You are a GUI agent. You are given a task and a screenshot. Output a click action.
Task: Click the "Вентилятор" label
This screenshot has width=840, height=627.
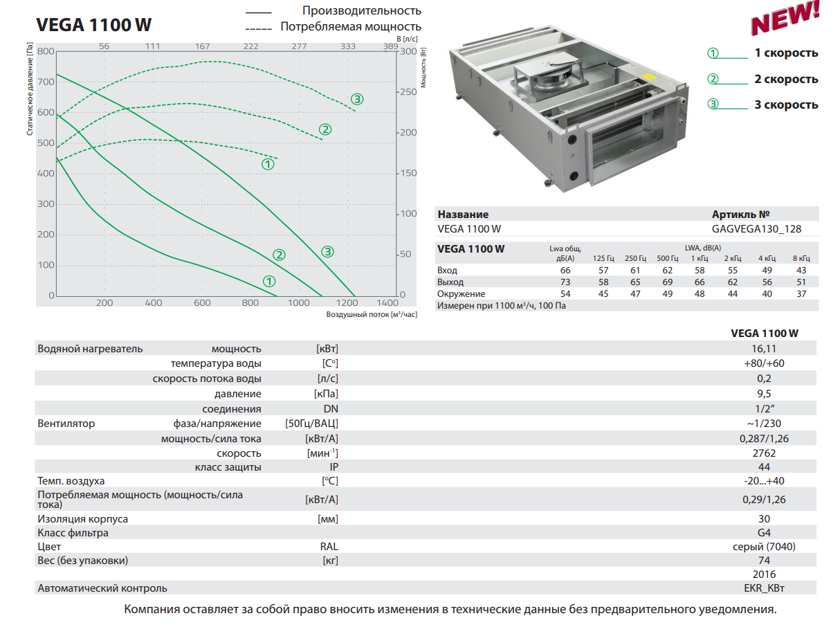(66, 424)
